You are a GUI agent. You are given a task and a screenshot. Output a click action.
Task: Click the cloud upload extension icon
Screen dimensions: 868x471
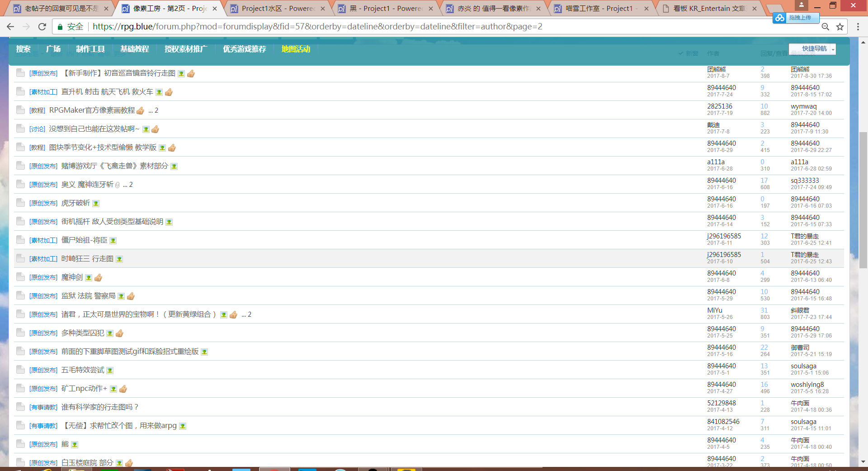tap(780, 18)
